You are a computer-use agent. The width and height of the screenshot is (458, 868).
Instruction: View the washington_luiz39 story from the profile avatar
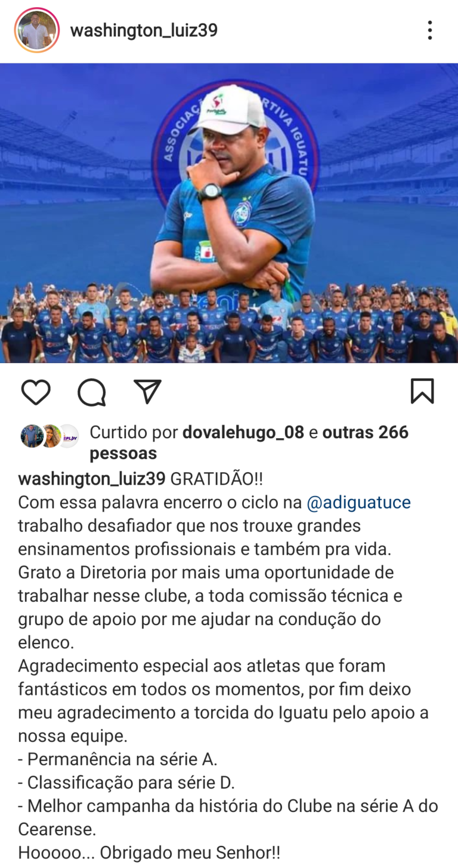(x=37, y=30)
